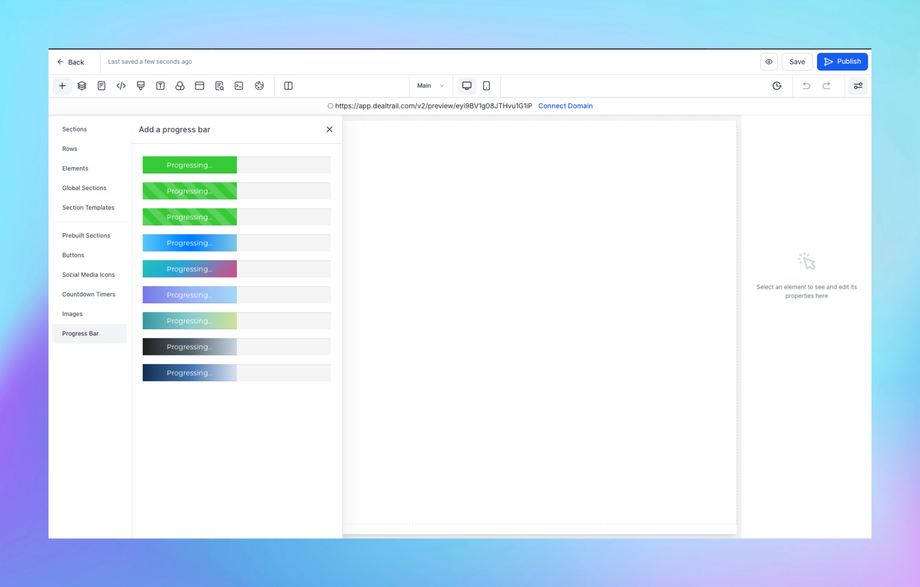Open the typography T icon
The height and width of the screenshot is (587, 920).
(x=160, y=86)
